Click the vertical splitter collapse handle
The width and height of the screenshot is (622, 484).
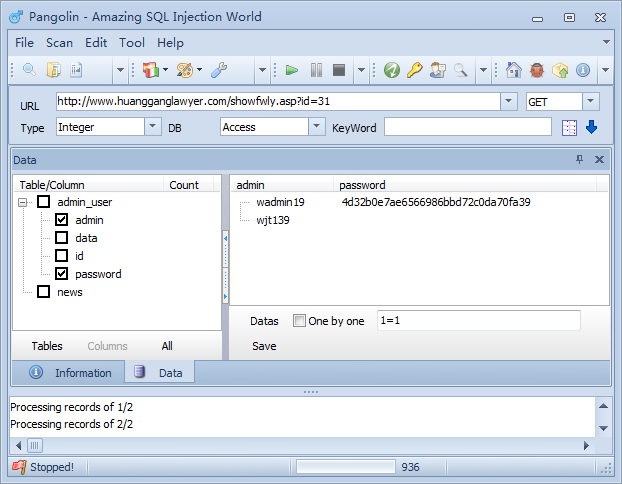(225, 267)
